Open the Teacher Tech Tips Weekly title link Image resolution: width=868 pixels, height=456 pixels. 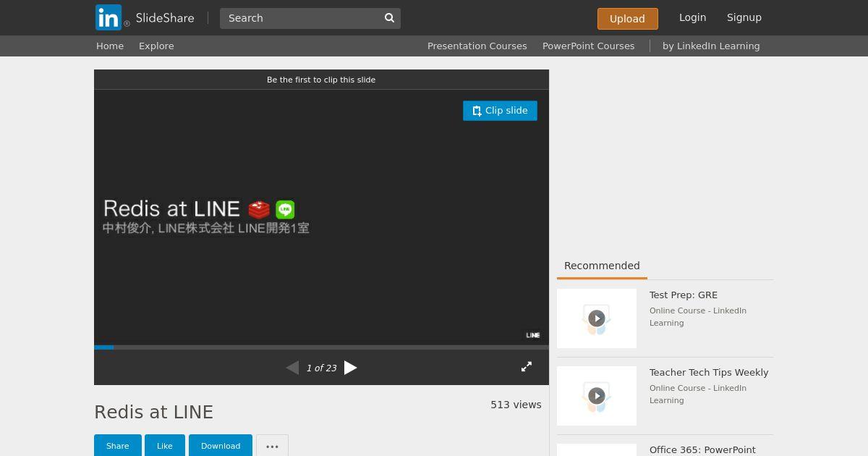pyautogui.click(x=709, y=372)
